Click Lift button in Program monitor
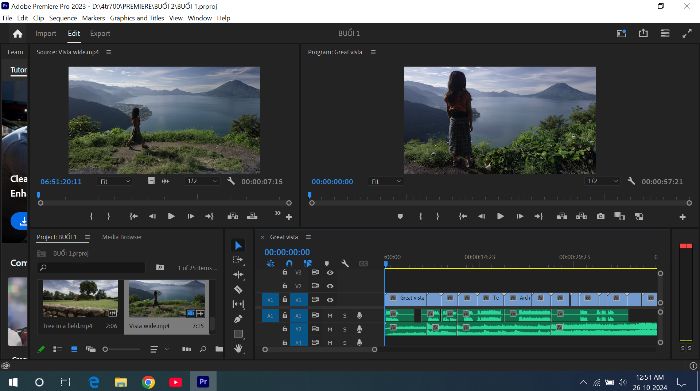700x391 pixels. pos(562,216)
